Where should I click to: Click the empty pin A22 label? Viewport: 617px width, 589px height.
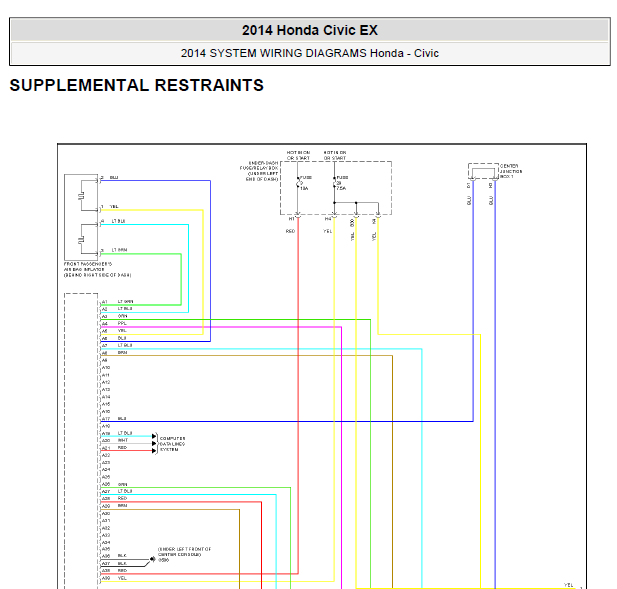106,455
